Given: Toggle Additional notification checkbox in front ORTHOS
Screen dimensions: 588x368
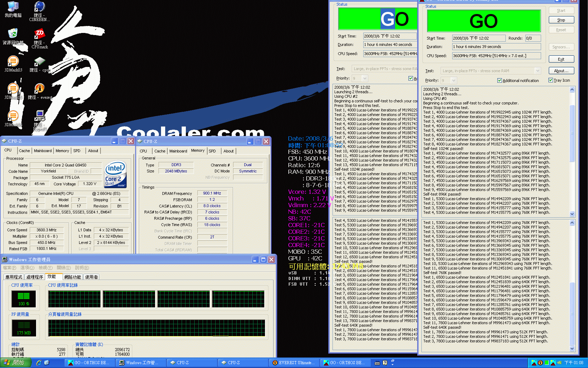Looking at the screenshot, I should click(x=499, y=80).
